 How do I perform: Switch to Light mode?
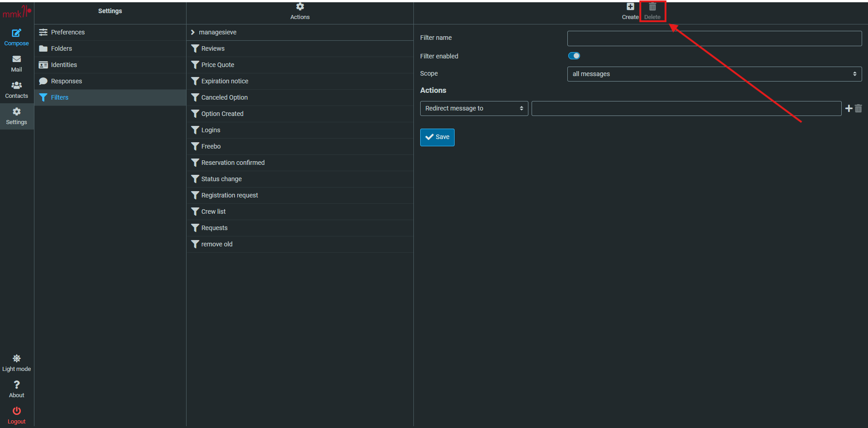[17, 363]
